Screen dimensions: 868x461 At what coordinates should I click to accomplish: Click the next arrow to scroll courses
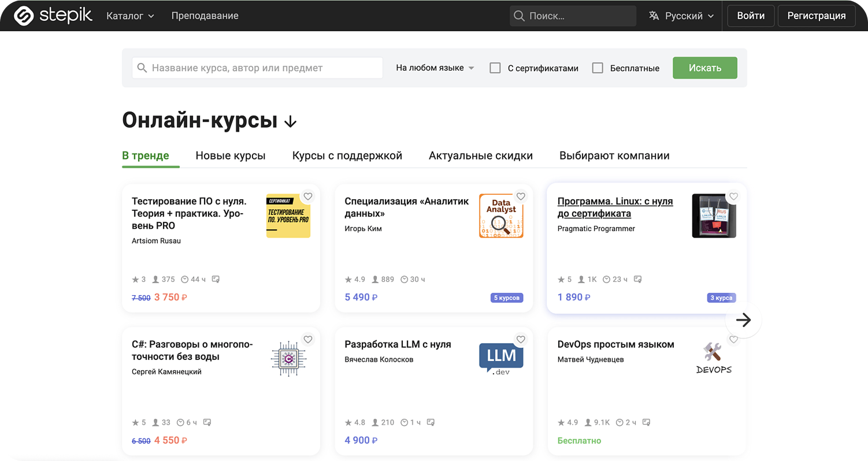(743, 320)
